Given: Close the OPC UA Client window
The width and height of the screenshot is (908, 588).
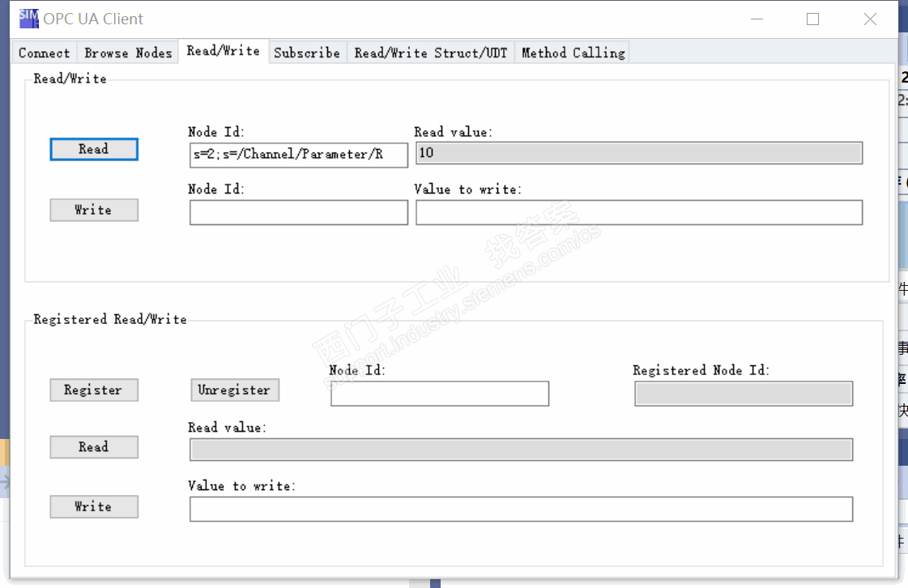Looking at the screenshot, I should [x=870, y=19].
